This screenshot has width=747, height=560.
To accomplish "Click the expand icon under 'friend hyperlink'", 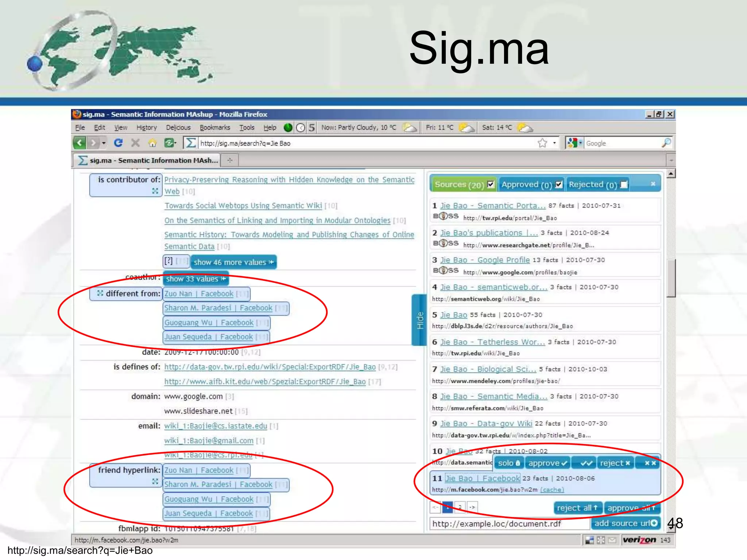I will (155, 482).
